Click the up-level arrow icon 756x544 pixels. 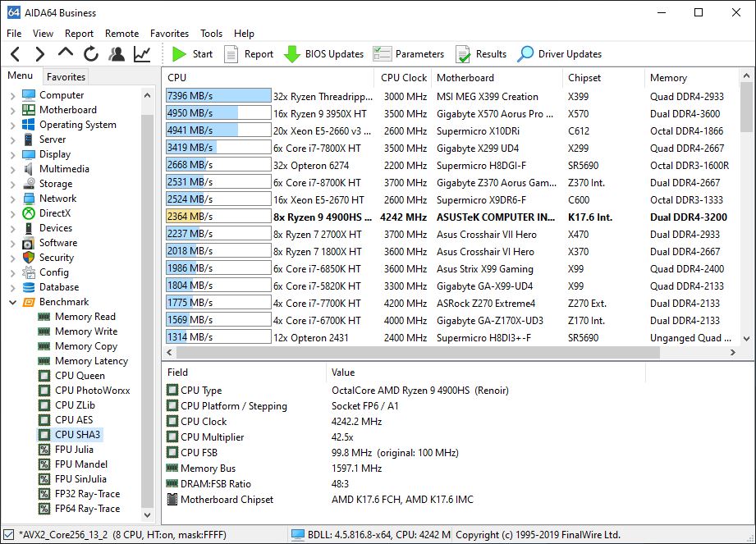tap(66, 53)
